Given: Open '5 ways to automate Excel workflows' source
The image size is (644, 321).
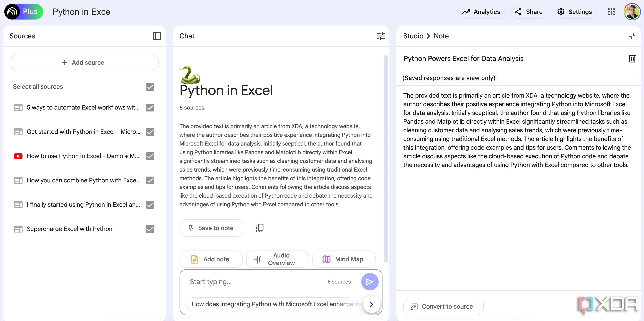Looking at the screenshot, I should pyautogui.click(x=83, y=108).
